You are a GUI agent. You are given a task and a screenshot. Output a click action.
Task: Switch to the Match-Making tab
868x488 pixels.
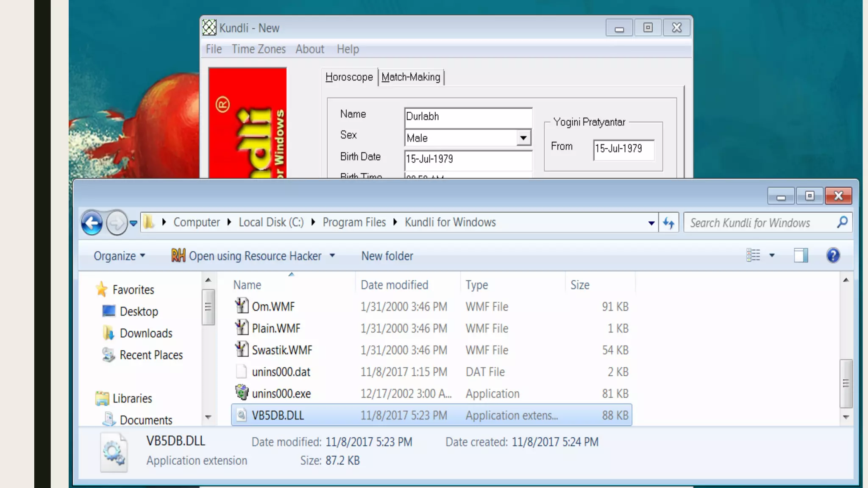tap(411, 77)
